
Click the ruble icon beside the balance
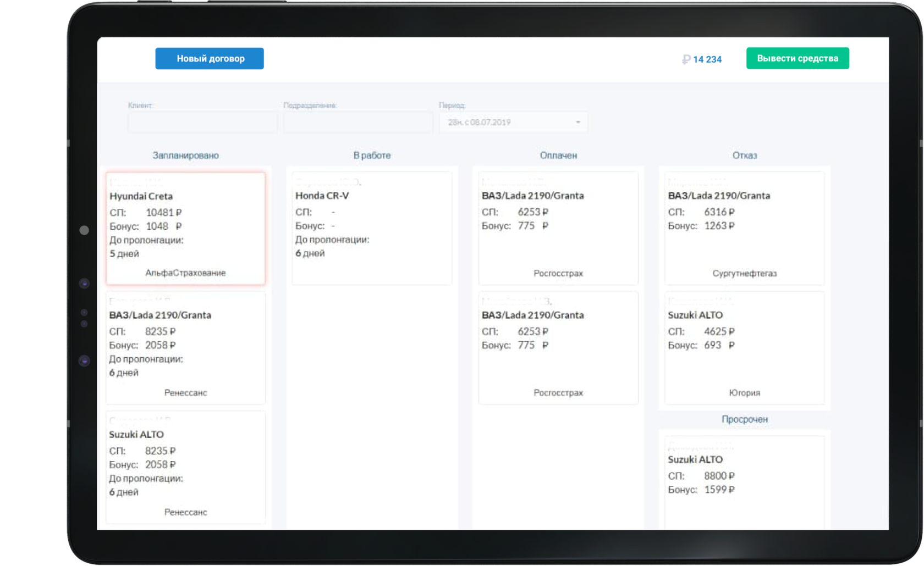686,59
